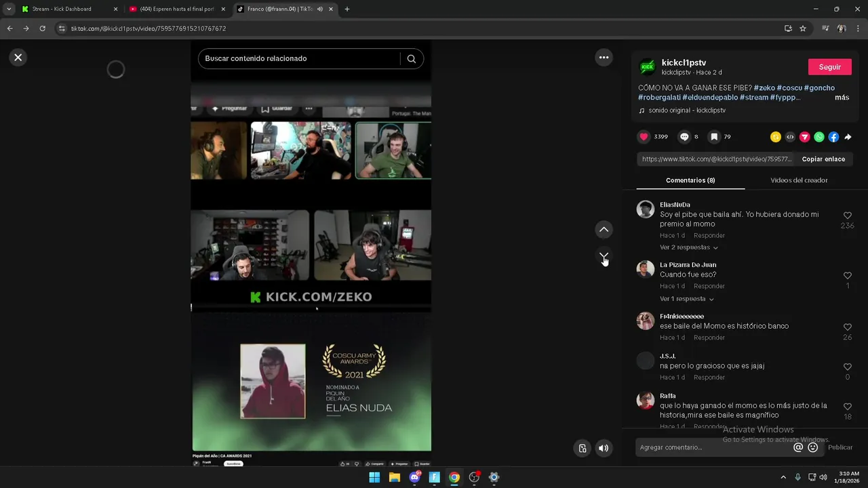The height and width of the screenshot is (488, 868).
Task: Save the video with the bookmark icon
Action: (714, 137)
